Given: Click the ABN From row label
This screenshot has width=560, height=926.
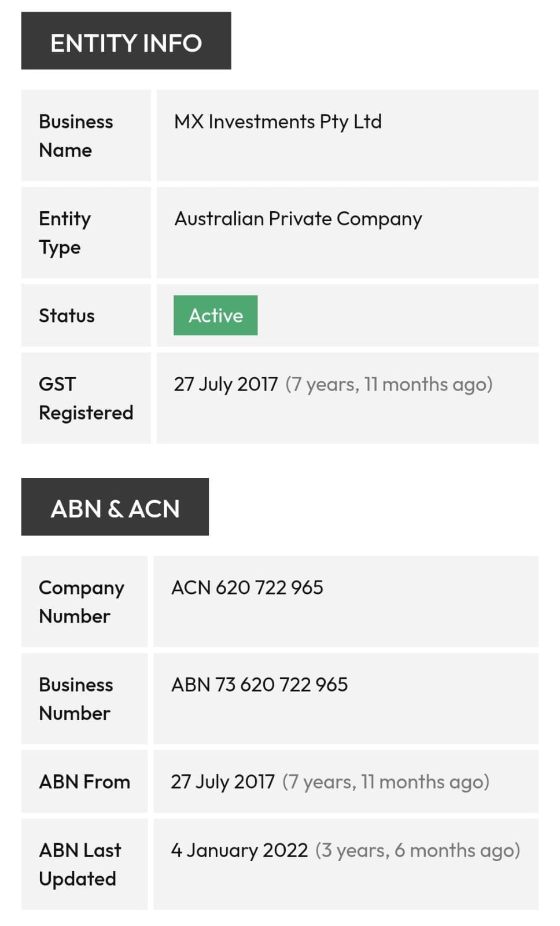Looking at the screenshot, I should tap(84, 782).
